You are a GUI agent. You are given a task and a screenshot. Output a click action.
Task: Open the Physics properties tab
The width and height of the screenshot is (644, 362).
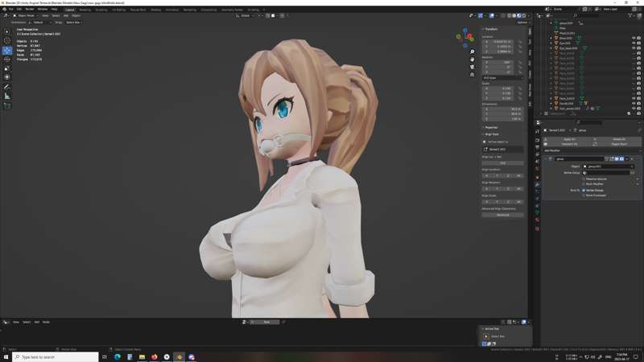coord(537,199)
